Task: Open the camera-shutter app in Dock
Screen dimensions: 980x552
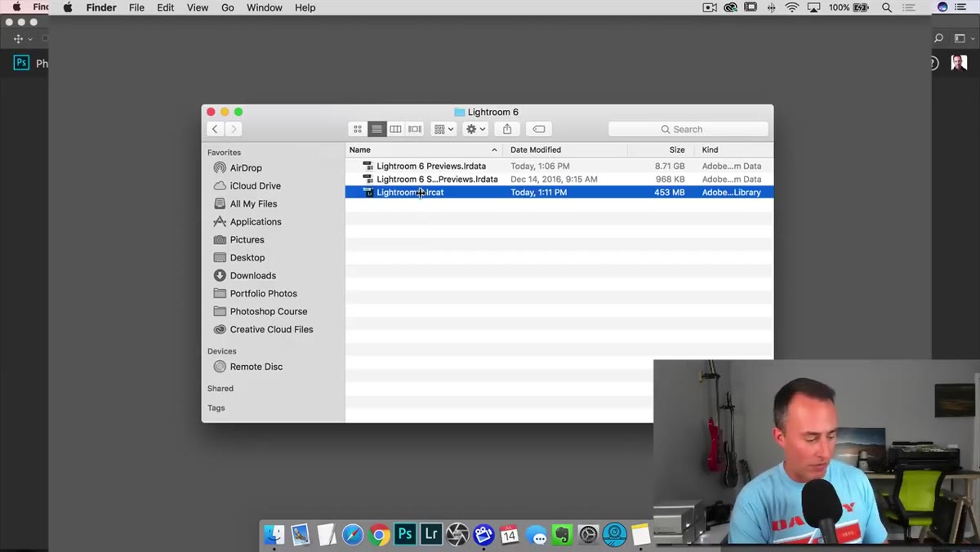Action: (457, 535)
